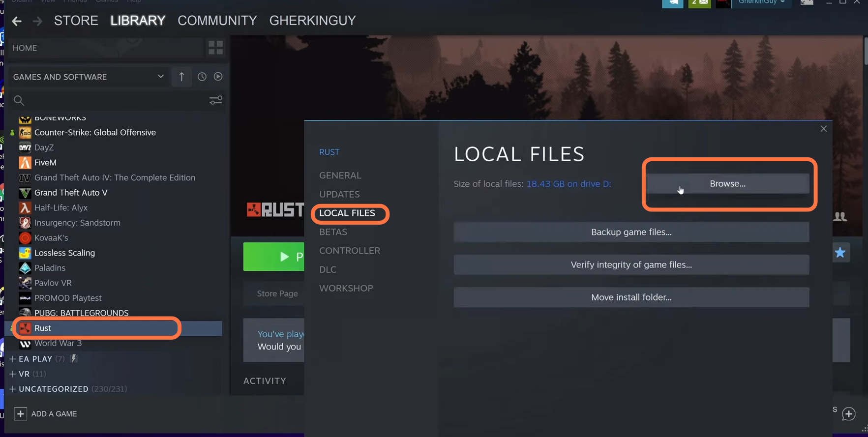Select DLC properties section
868x437 pixels.
[328, 269]
